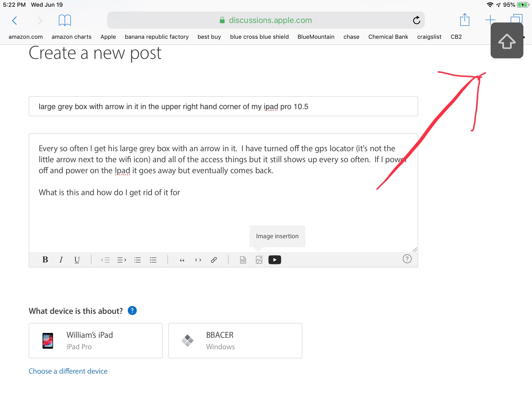
Task: Apply underline formatting
Action: pos(77,260)
